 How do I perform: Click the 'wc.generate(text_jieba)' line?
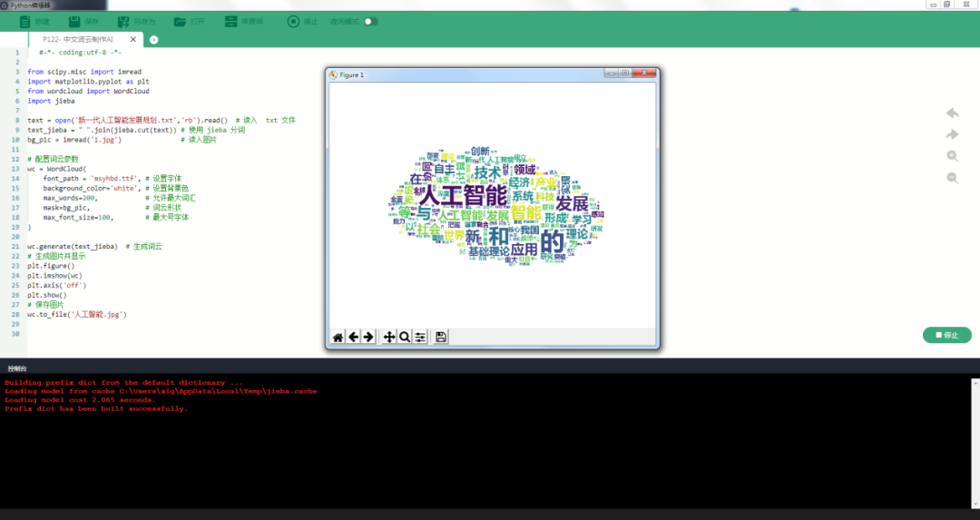94,246
